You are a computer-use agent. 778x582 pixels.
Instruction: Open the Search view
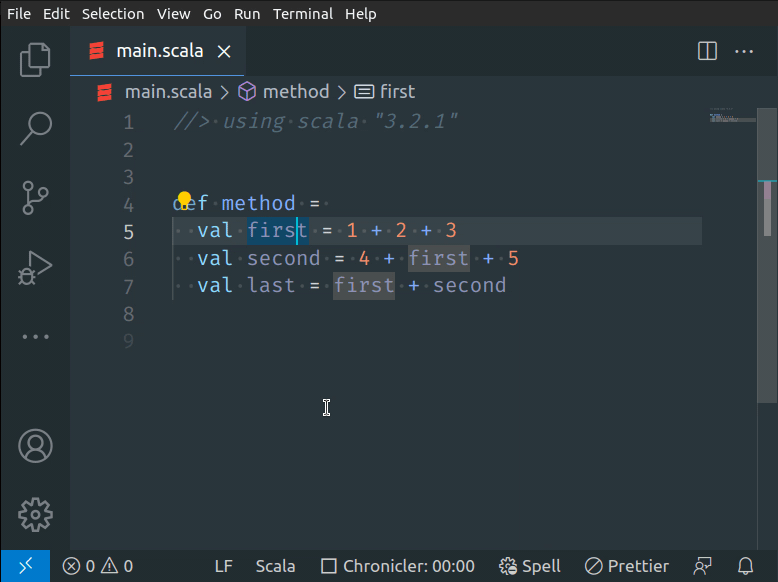pos(35,128)
